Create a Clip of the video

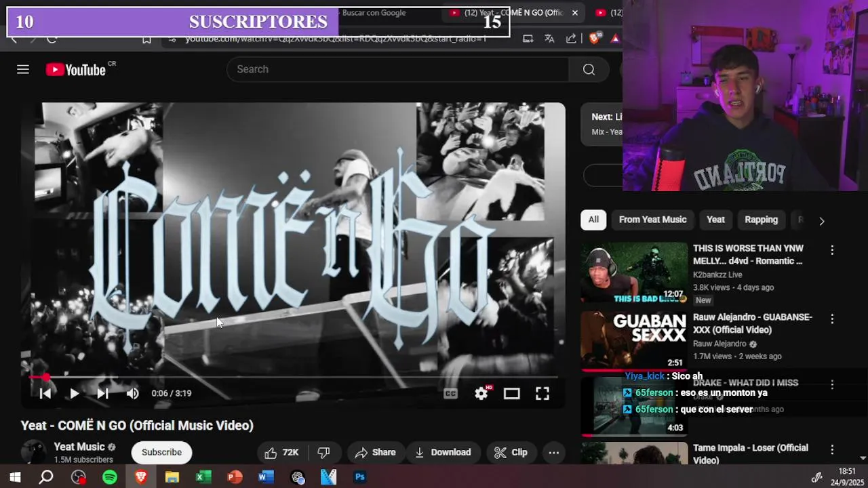click(x=511, y=452)
